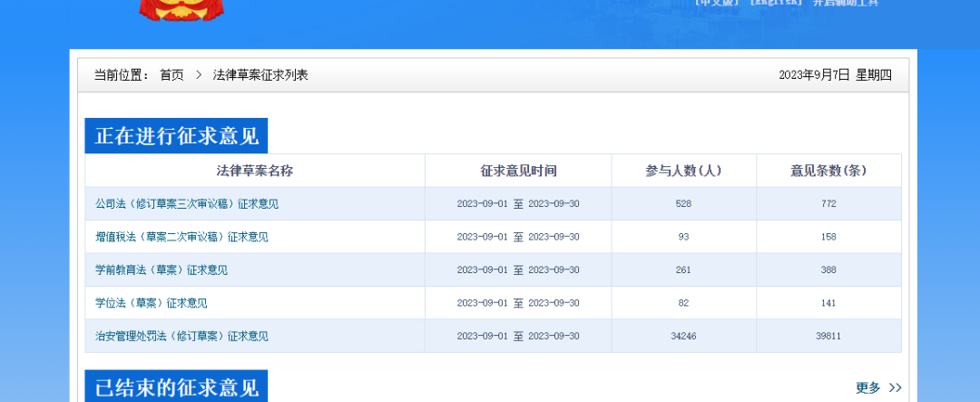Click participant count 528 for 公司法
Screen dimensions: 980x402
pyautogui.click(x=684, y=204)
